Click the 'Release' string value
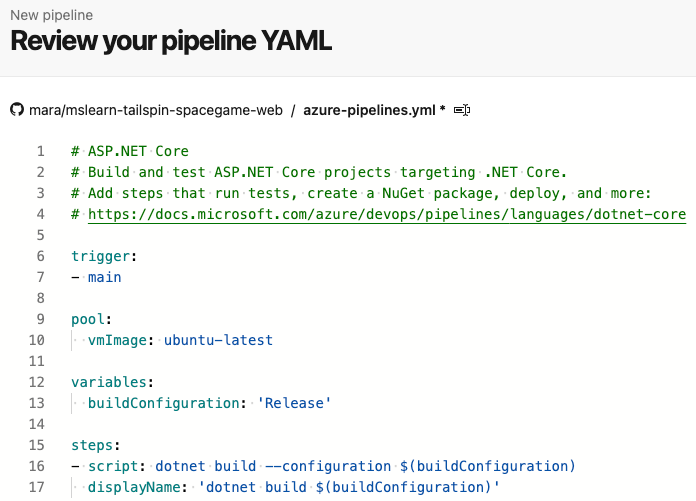The width and height of the screenshot is (696, 501). (x=293, y=403)
